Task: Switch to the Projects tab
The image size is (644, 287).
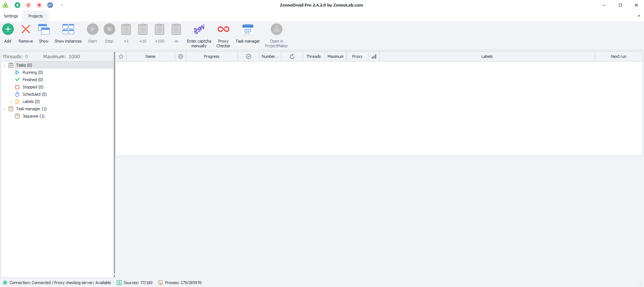Action: 36,16
